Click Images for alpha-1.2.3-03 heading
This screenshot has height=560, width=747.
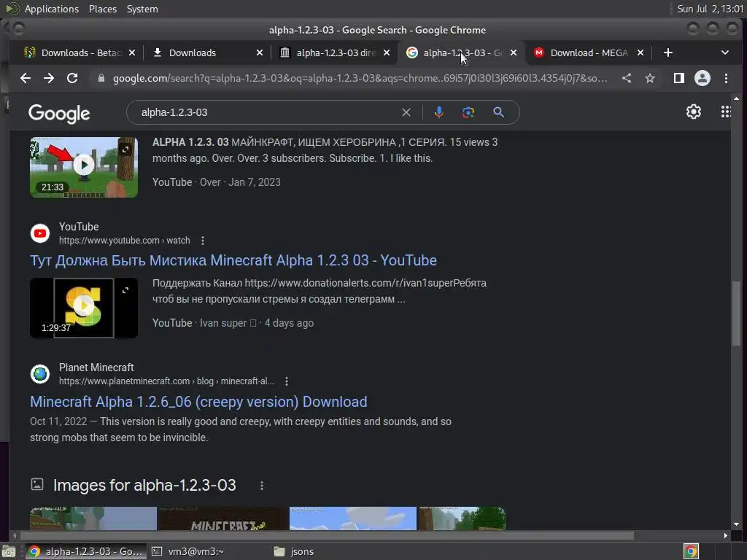click(144, 485)
